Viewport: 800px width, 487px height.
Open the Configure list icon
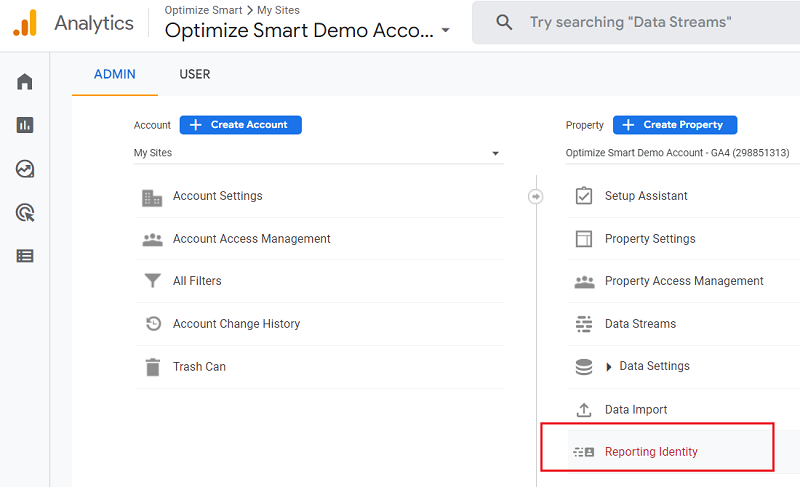(x=24, y=256)
